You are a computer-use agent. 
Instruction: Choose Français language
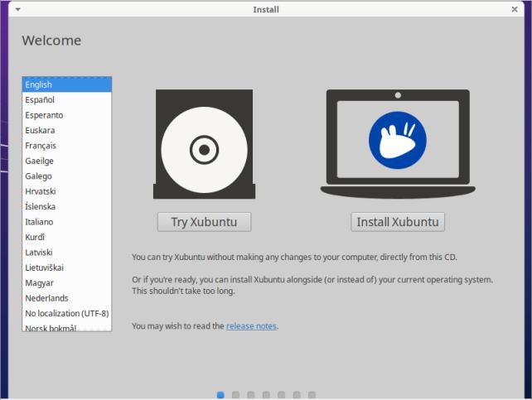tap(67, 146)
